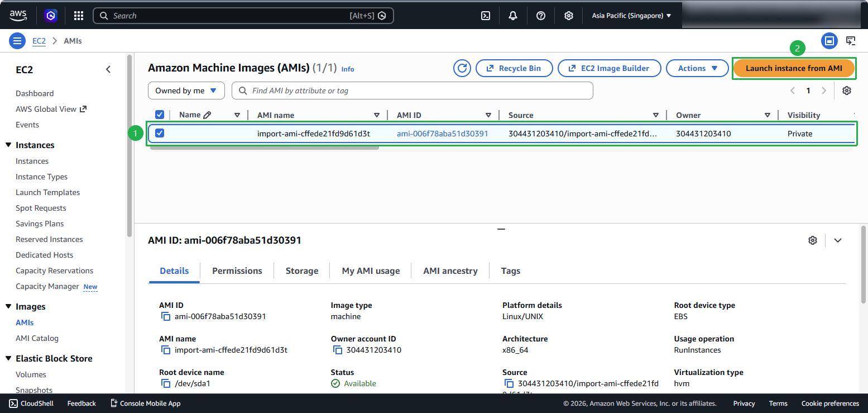Switch to the Storage tab
The height and width of the screenshot is (413, 868).
tap(302, 270)
